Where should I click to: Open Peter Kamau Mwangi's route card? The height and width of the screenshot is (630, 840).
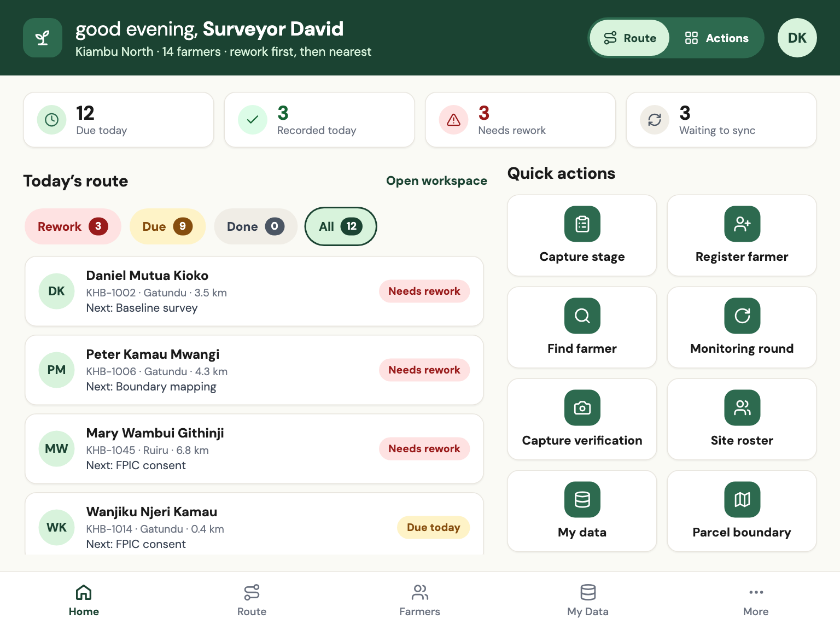pyautogui.click(x=254, y=370)
